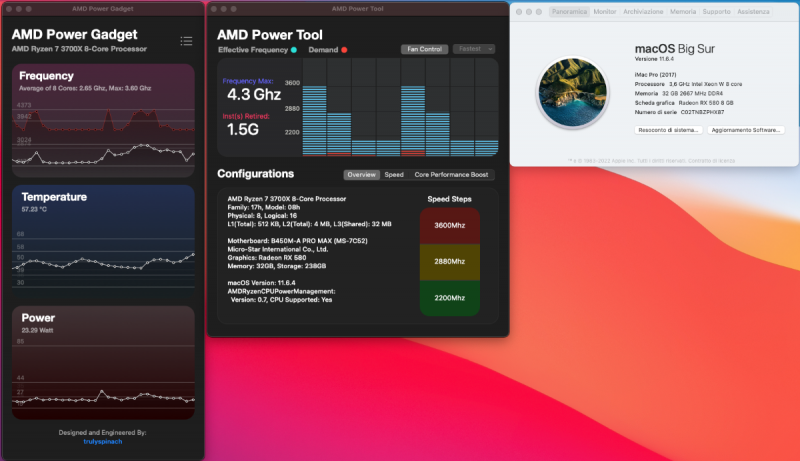Open the Supporto tab
Screen dimensions: 800x461
[716, 12]
